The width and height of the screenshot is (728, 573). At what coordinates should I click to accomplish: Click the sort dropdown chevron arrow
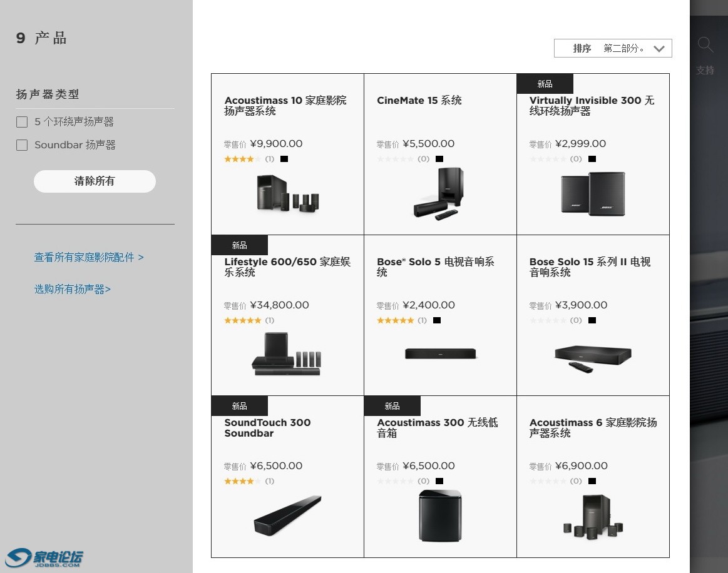[659, 49]
